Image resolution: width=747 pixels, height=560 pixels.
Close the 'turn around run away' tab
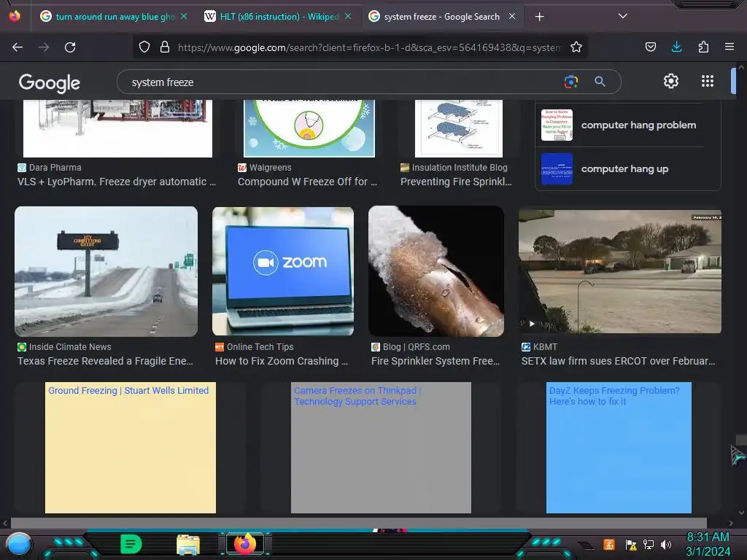pos(184,16)
